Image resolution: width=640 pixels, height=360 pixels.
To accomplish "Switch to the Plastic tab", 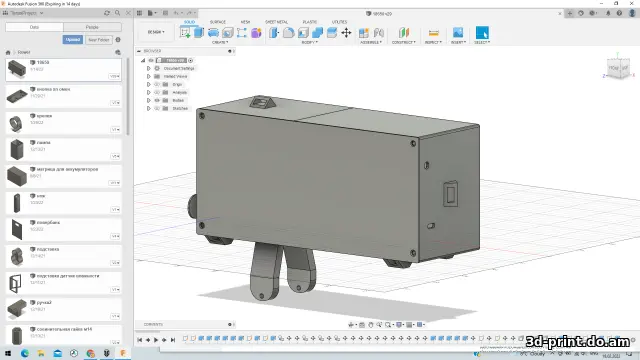I will [310, 22].
